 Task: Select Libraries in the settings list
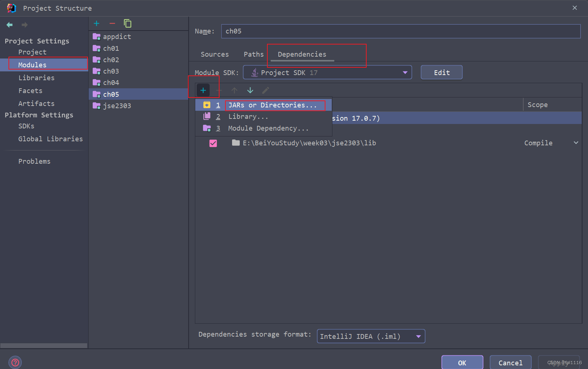click(x=36, y=78)
